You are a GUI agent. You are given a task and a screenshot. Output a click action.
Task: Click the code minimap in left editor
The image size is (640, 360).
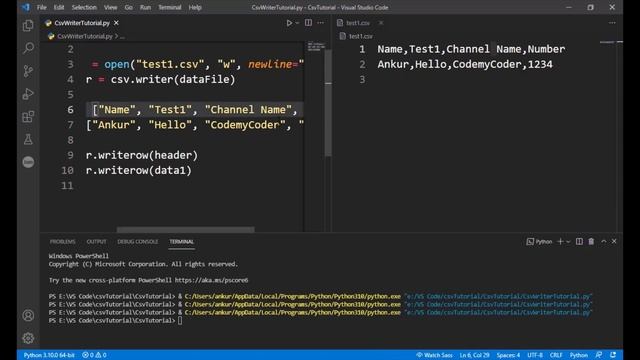[x=316, y=47]
